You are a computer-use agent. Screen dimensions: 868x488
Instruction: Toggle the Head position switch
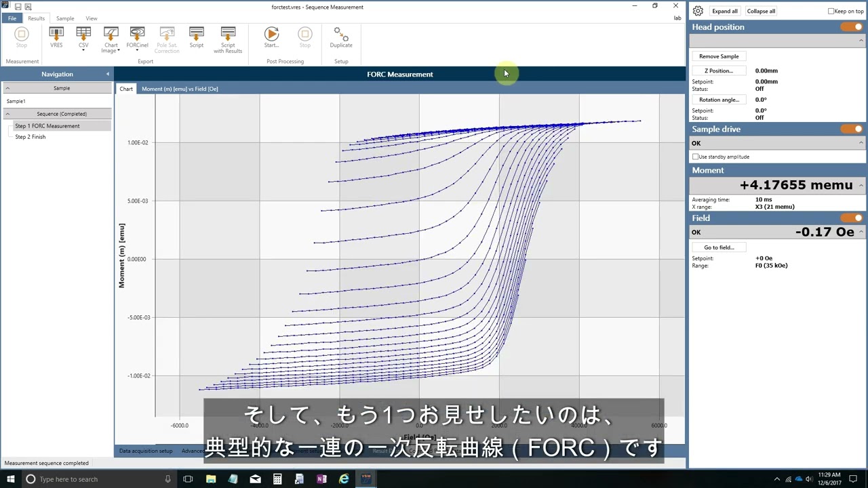click(852, 27)
